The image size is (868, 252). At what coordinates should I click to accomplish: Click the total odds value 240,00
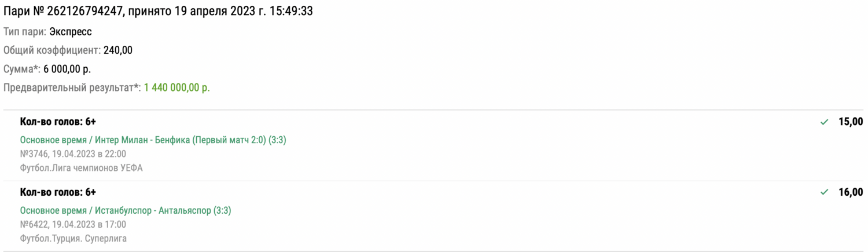point(118,50)
